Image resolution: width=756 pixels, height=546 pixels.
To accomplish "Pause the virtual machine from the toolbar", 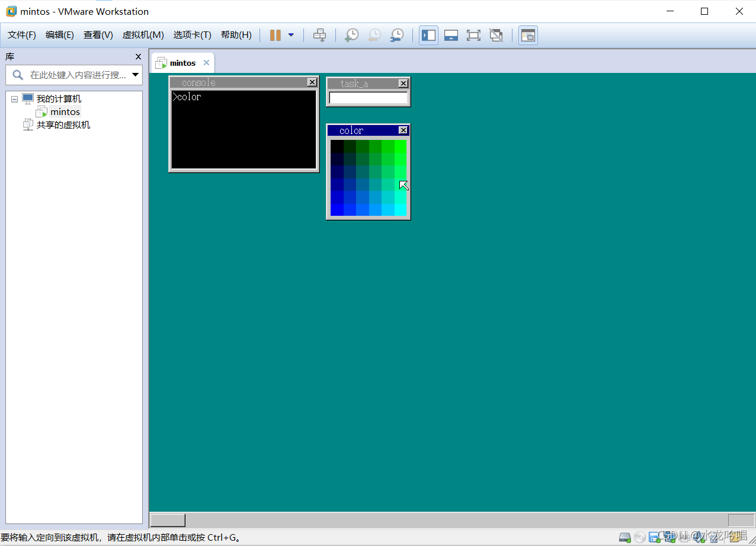I will pyautogui.click(x=276, y=35).
